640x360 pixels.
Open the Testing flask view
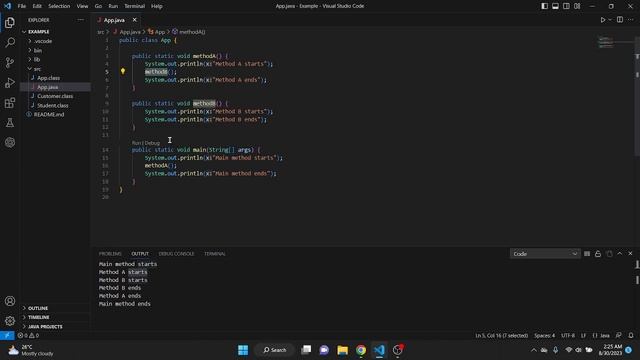(10, 122)
